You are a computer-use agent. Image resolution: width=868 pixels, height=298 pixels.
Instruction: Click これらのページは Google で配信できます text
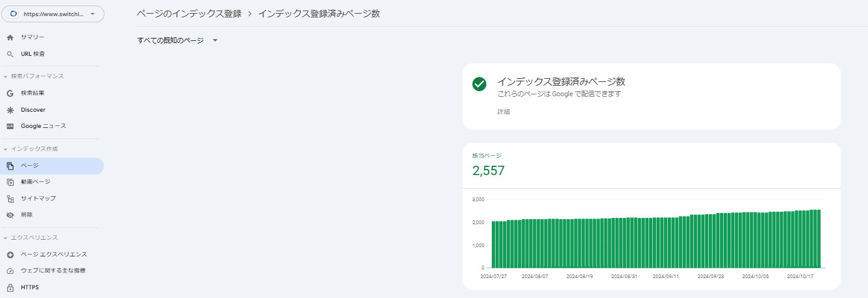click(x=559, y=94)
